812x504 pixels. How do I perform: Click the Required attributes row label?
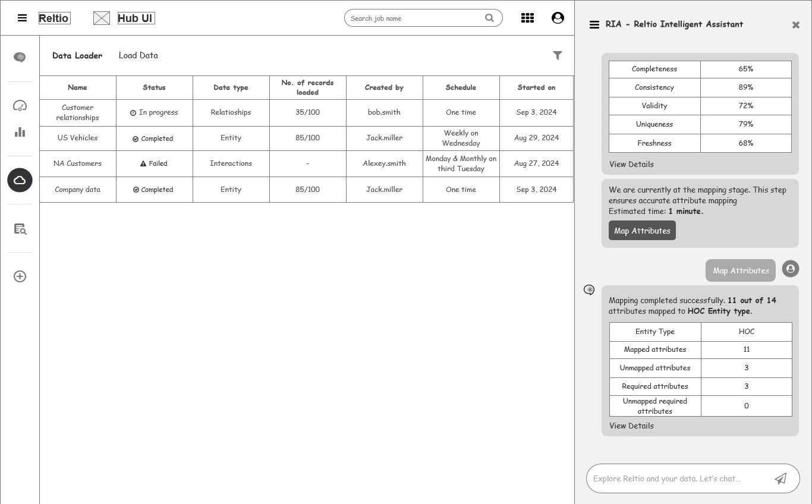point(655,386)
